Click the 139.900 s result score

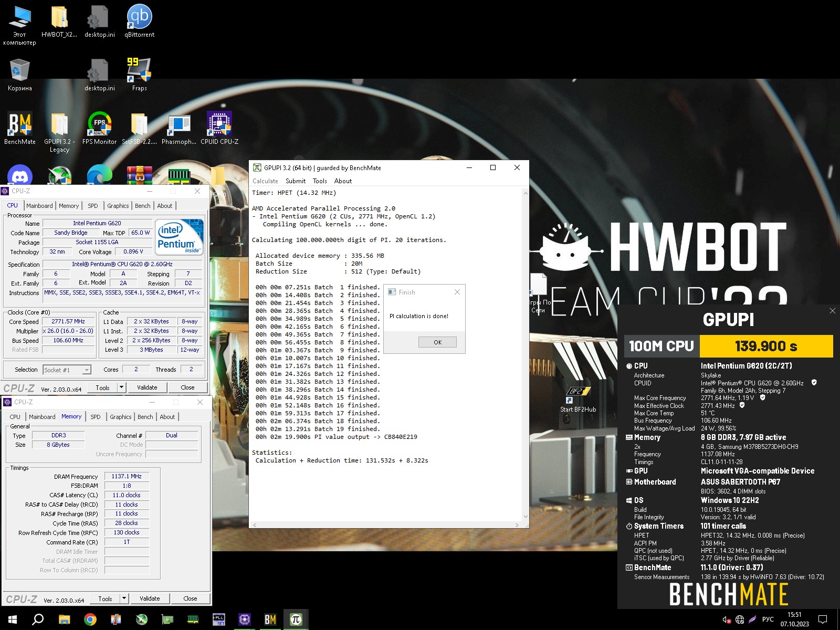(x=766, y=346)
